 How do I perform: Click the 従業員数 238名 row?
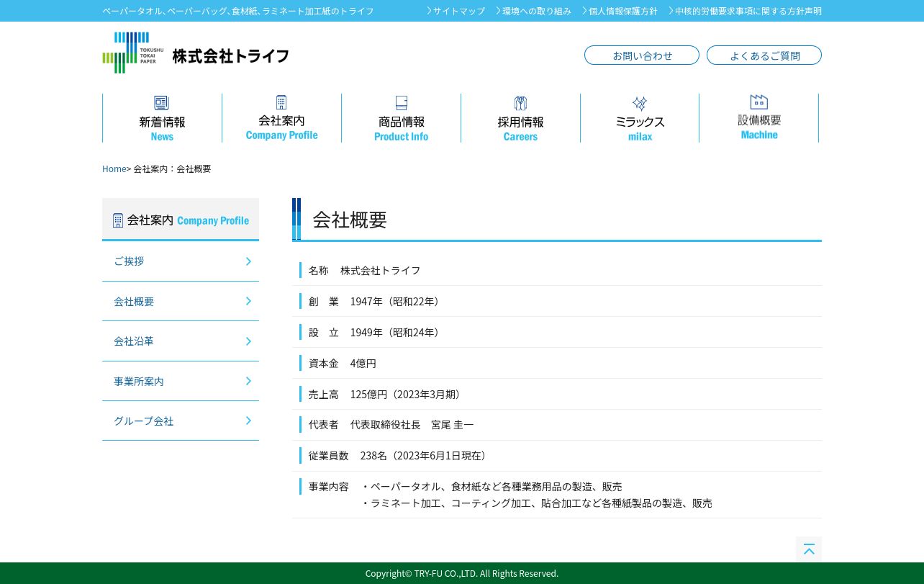pos(557,455)
